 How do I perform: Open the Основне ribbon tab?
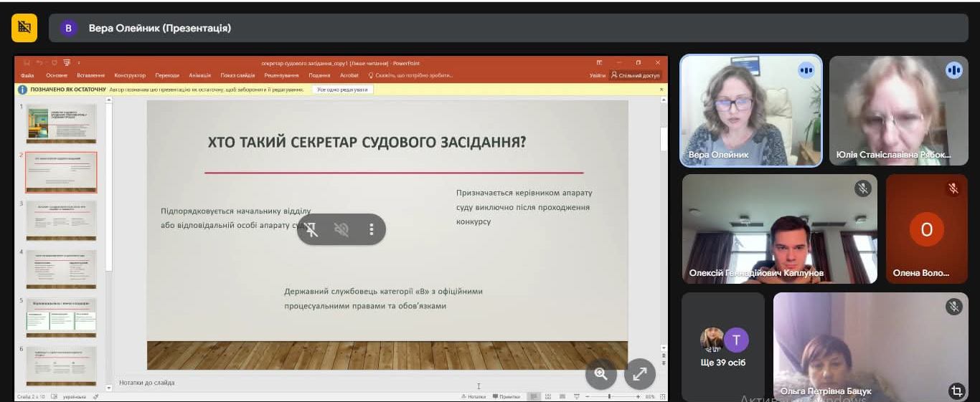[57, 75]
